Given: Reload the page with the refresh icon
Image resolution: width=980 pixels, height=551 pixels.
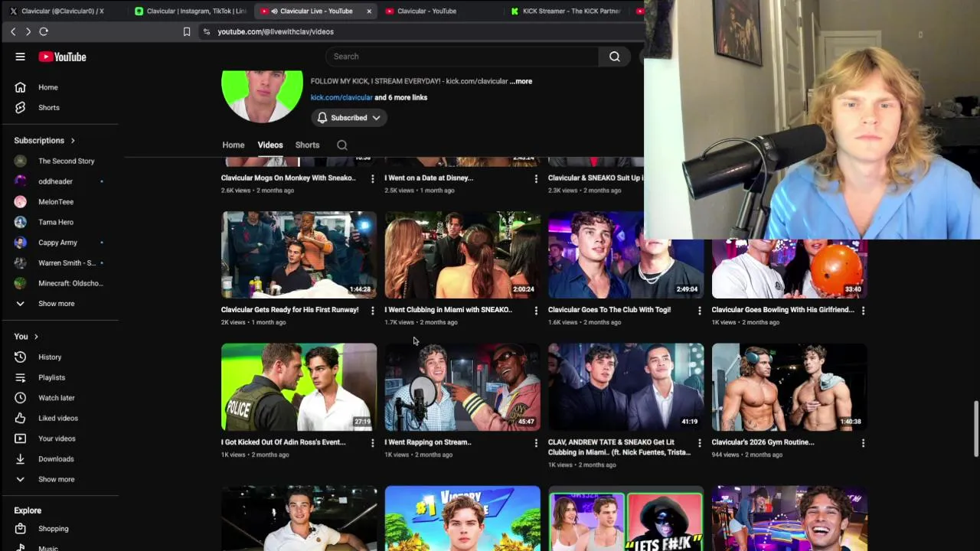Looking at the screenshot, I should click(x=44, y=31).
